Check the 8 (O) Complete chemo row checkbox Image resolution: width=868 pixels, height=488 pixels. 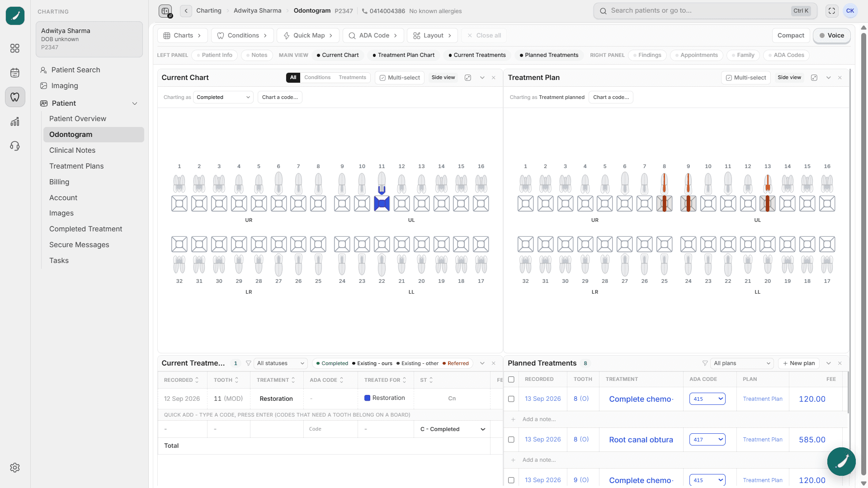(511, 399)
